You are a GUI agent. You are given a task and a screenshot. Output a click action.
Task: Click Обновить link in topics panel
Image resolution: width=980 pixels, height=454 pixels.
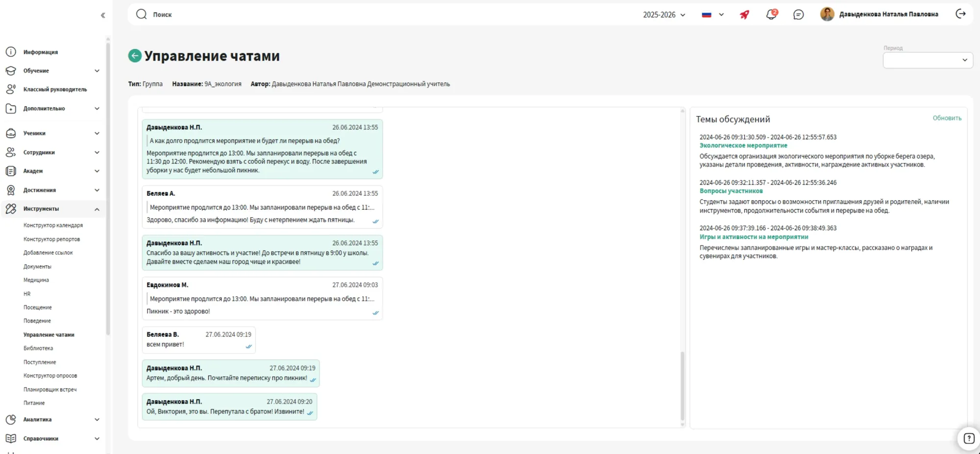pos(947,118)
